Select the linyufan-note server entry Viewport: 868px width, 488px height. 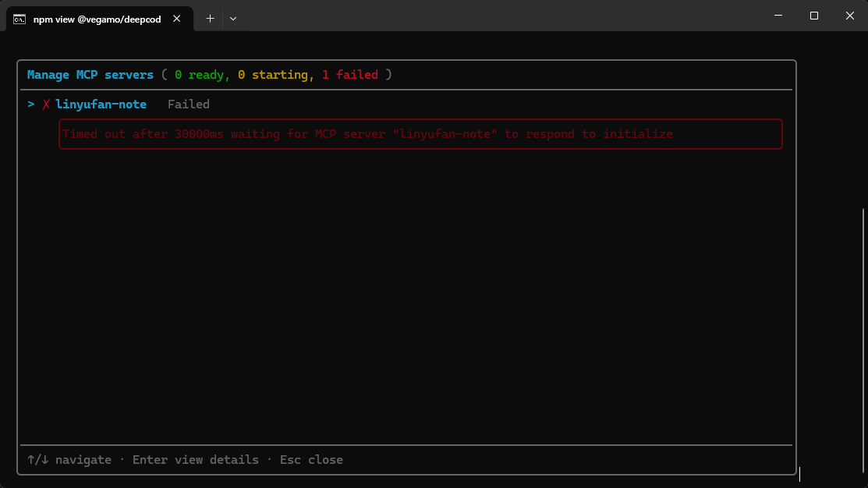click(101, 104)
